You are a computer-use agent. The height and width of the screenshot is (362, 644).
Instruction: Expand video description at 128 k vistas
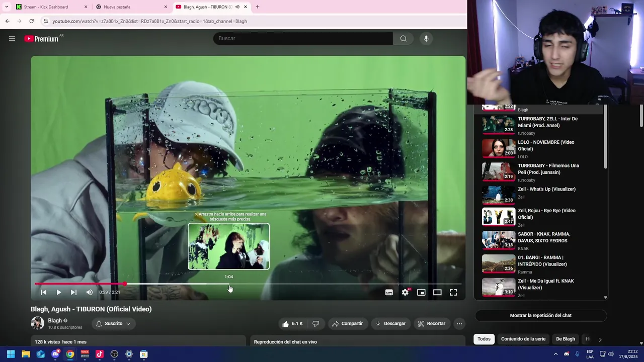click(x=138, y=342)
